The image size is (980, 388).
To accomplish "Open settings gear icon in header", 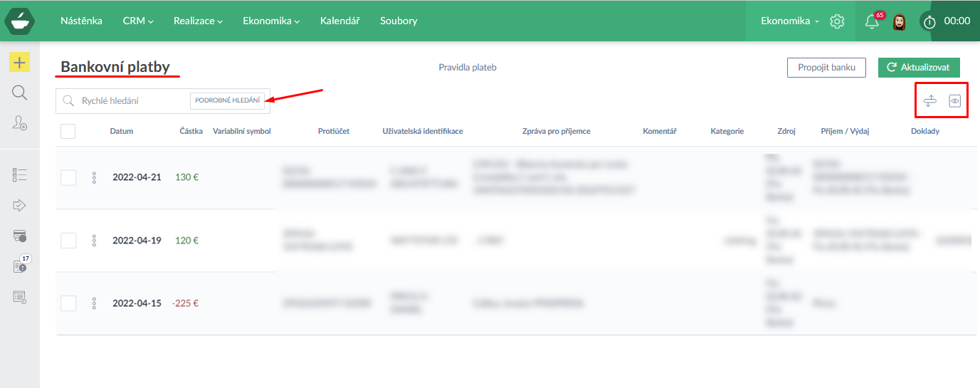I will [837, 21].
